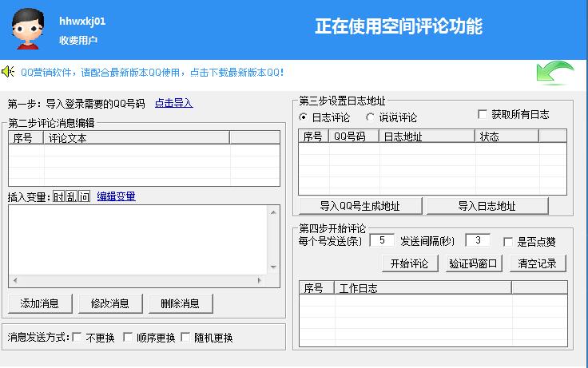This screenshot has height=368, width=588.
Task: Insert the 时 time variable
Action: pyautogui.click(x=58, y=196)
